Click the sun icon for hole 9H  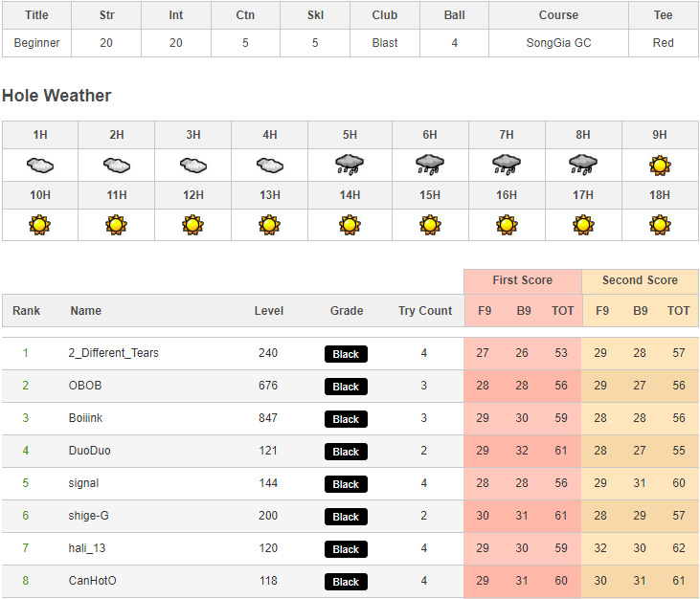(x=660, y=165)
